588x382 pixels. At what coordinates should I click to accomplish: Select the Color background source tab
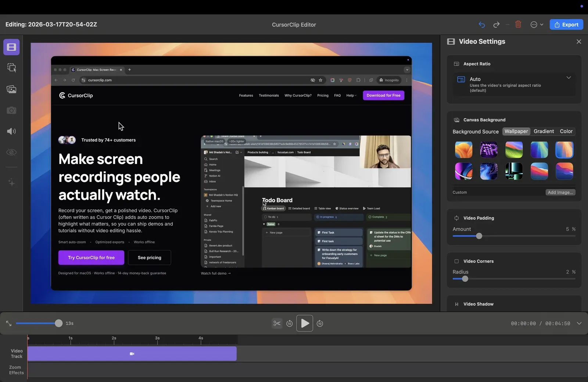click(x=566, y=131)
